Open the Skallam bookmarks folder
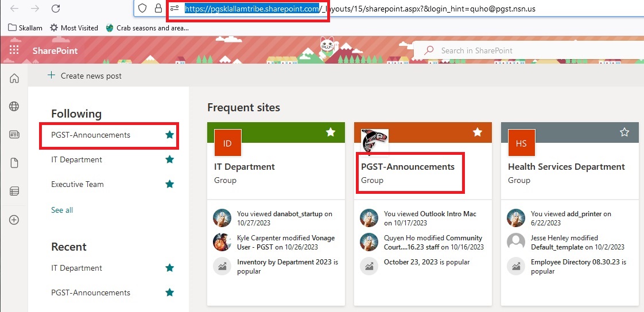 pos(25,28)
